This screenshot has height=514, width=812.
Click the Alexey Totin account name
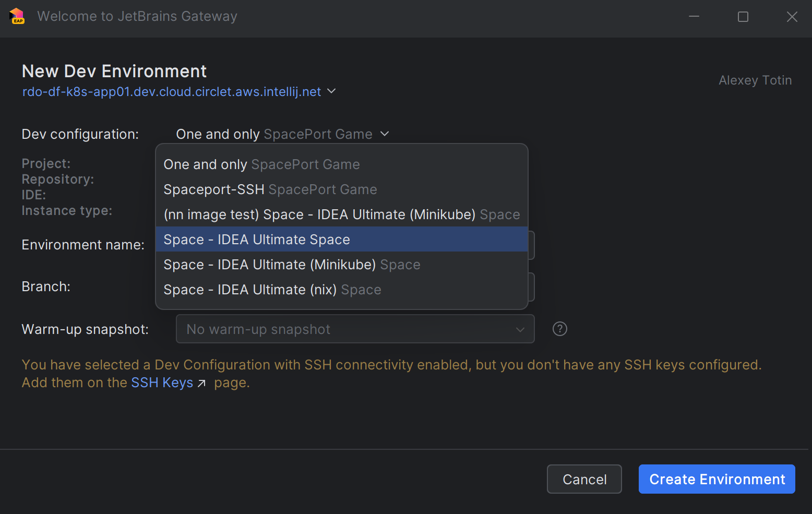coord(755,80)
